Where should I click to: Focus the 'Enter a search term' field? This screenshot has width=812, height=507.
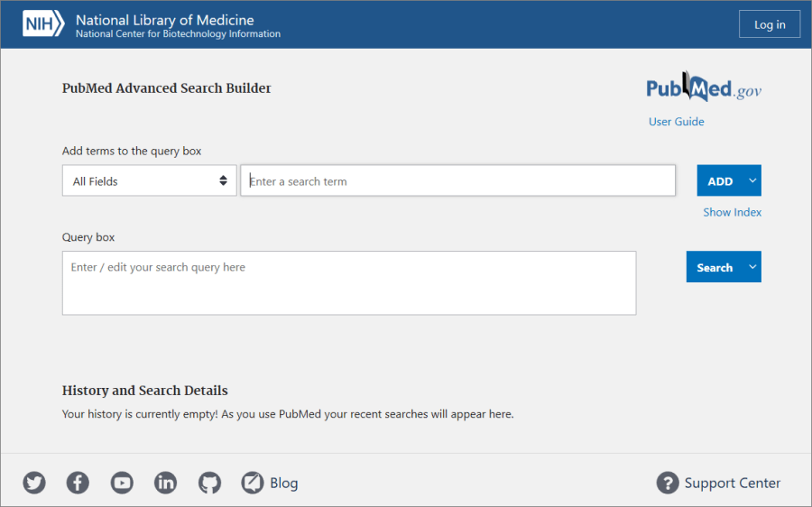coord(457,180)
